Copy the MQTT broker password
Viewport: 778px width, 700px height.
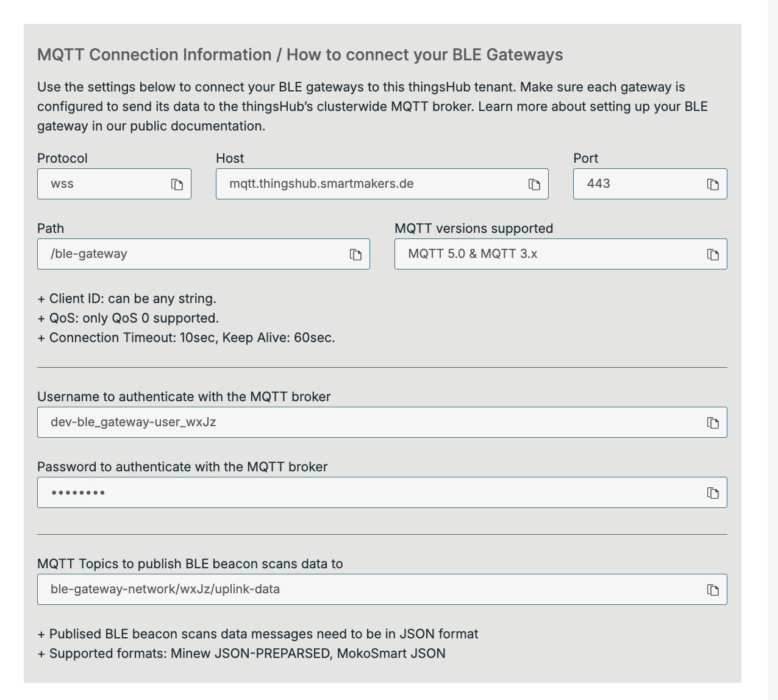(713, 493)
